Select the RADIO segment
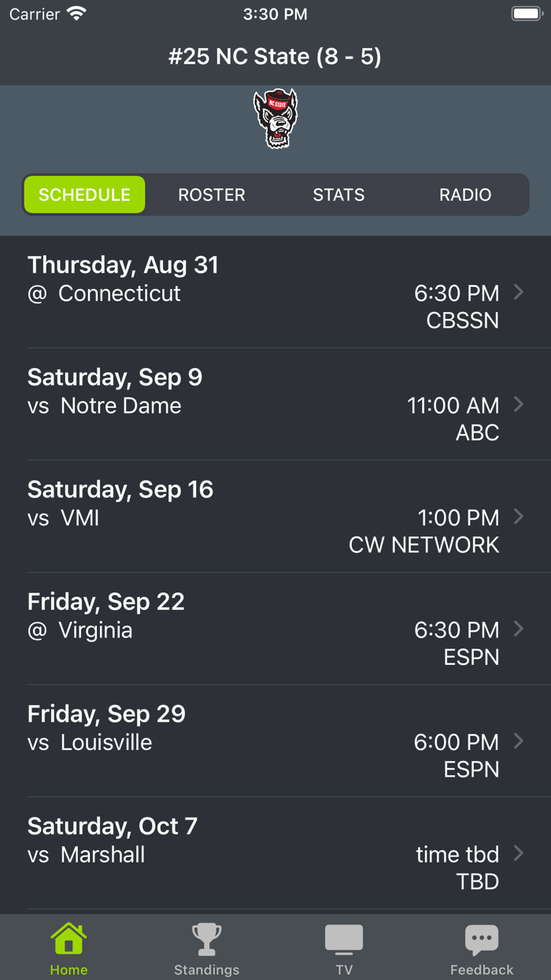This screenshot has width=551, height=980. (465, 195)
